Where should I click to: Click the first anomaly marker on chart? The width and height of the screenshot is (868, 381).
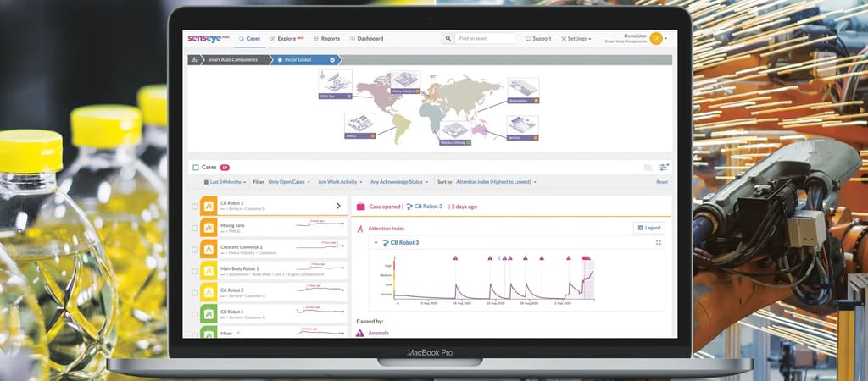[x=454, y=257]
